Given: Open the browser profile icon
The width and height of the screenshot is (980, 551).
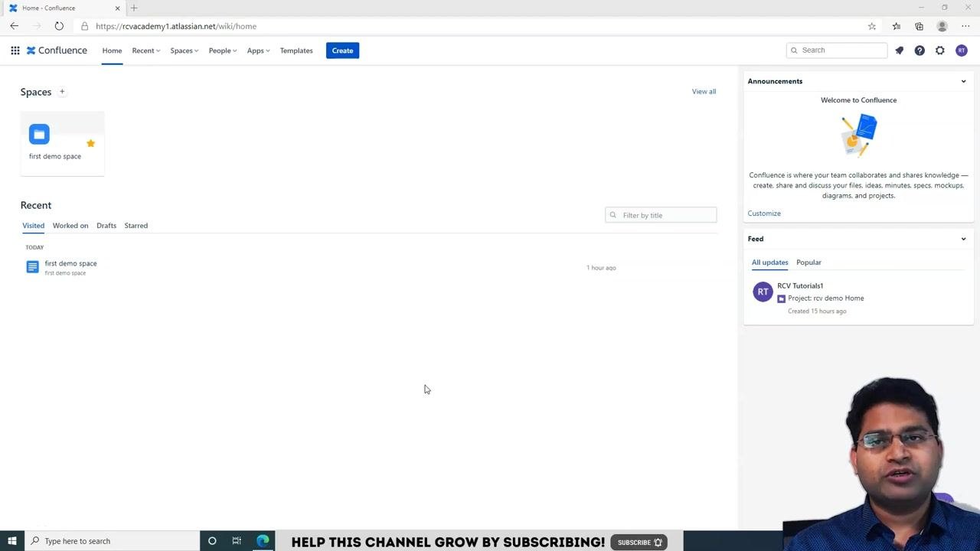Looking at the screenshot, I should (x=942, y=26).
